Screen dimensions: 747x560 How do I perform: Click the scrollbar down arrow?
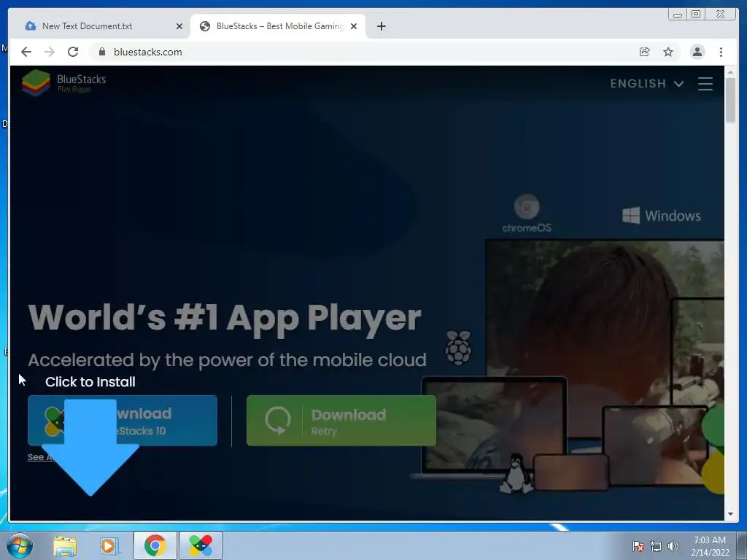pyautogui.click(x=730, y=514)
